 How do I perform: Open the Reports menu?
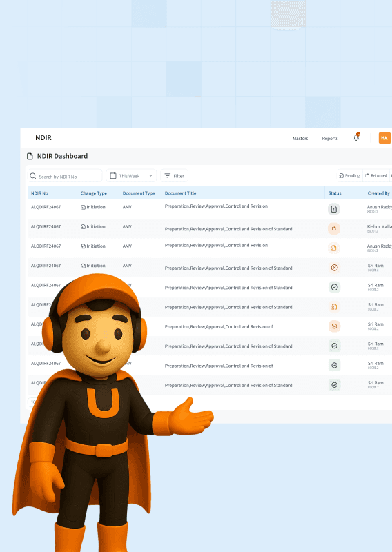tap(330, 139)
